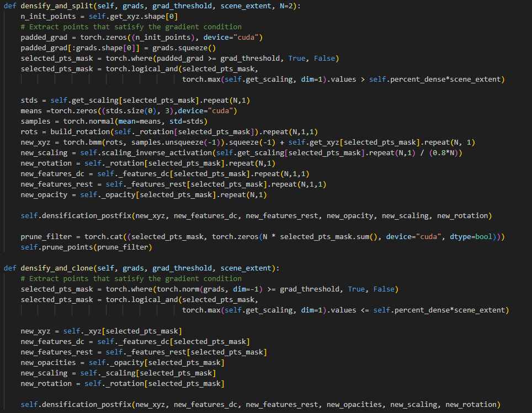Click the last new_rotation assignment without repeat

coord(123,384)
